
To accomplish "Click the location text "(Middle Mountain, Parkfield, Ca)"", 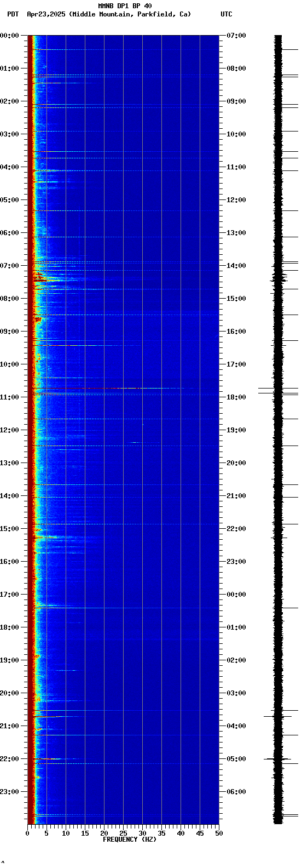I will click(x=130, y=14).
